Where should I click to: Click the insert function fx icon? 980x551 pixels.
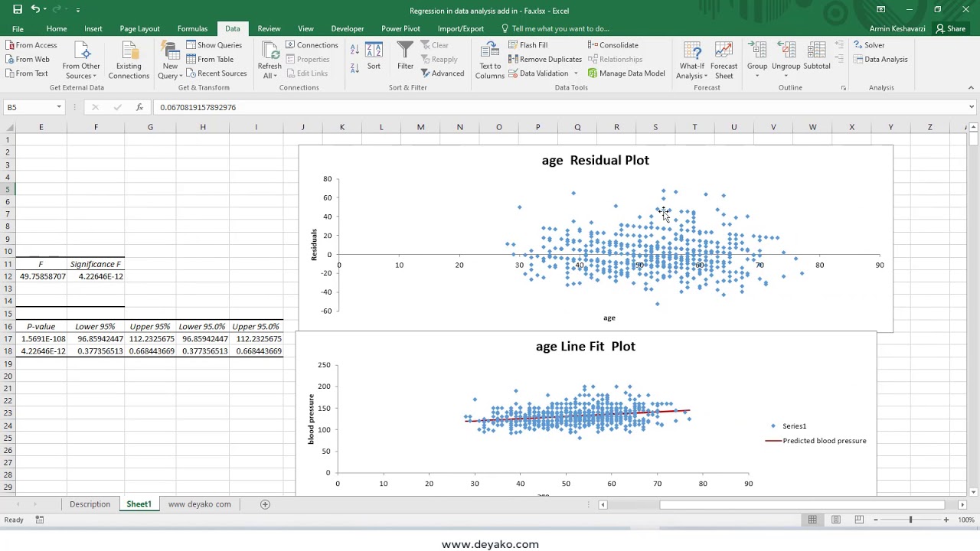pyautogui.click(x=139, y=107)
